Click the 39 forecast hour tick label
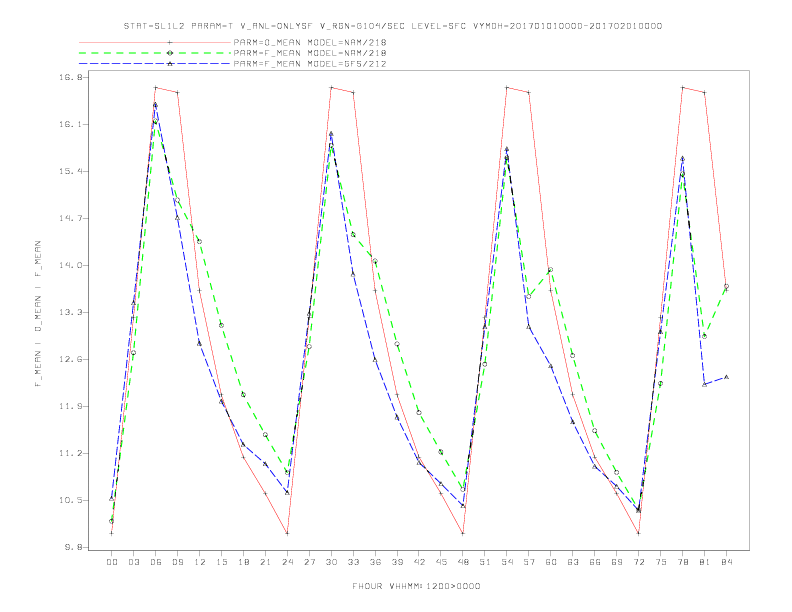 pyautogui.click(x=397, y=562)
